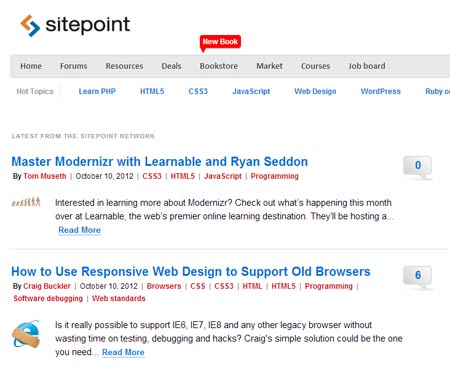This screenshot has height=368, width=450.
Task: Click JavaScript tag on Modernizr article
Action: point(223,176)
